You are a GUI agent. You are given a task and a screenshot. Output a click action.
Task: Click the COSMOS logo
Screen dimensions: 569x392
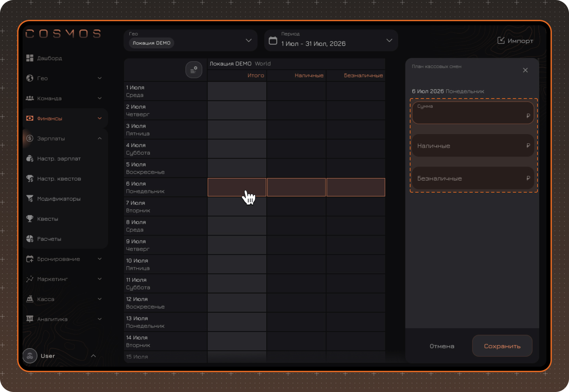63,34
